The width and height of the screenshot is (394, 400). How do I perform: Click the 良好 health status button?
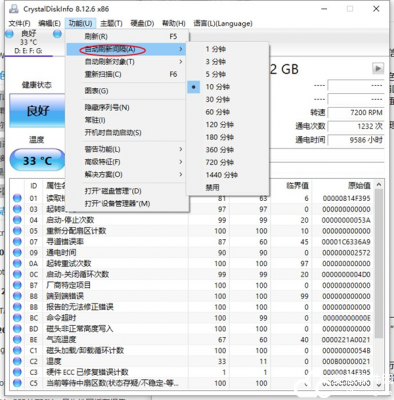pos(37,110)
